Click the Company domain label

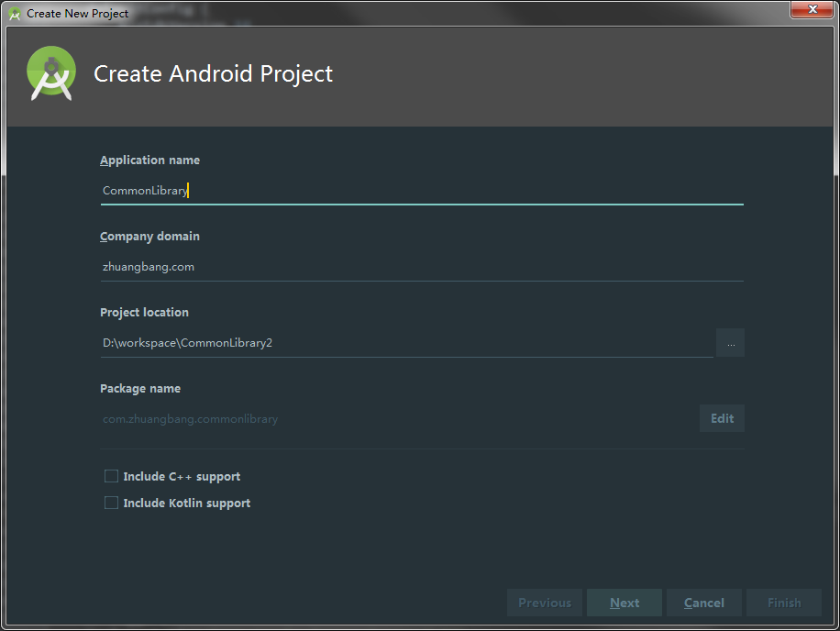150,237
